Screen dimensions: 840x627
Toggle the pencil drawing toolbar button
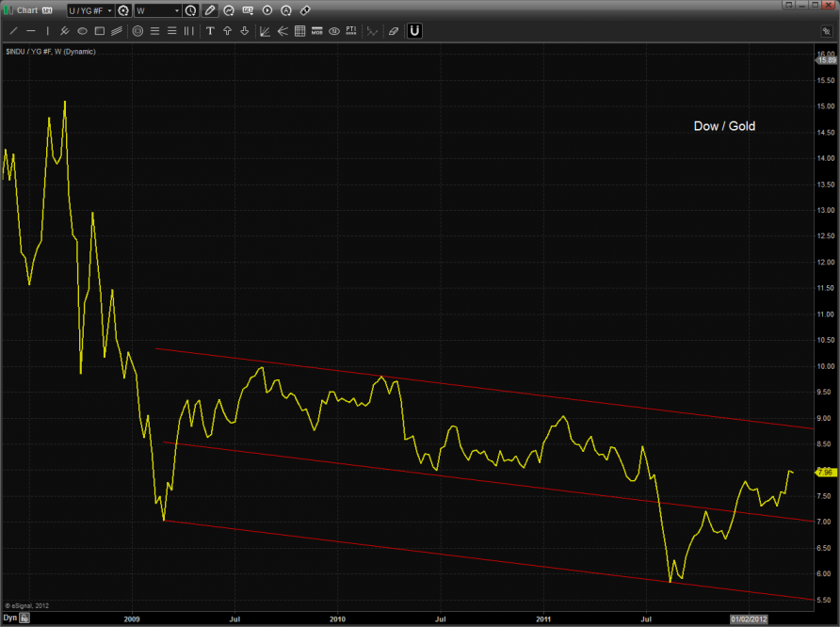(x=209, y=10)
